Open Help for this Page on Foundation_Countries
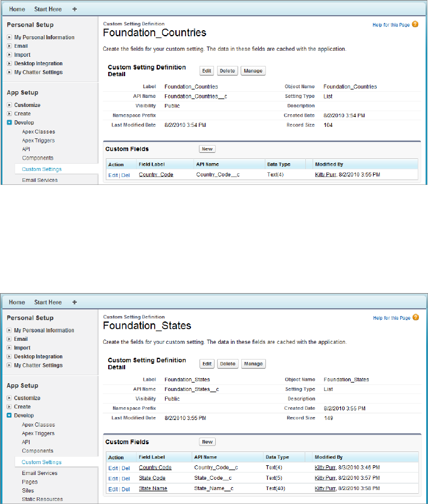Image resolution: width=428 pixels, height=504 pixels. click(391, 25)
